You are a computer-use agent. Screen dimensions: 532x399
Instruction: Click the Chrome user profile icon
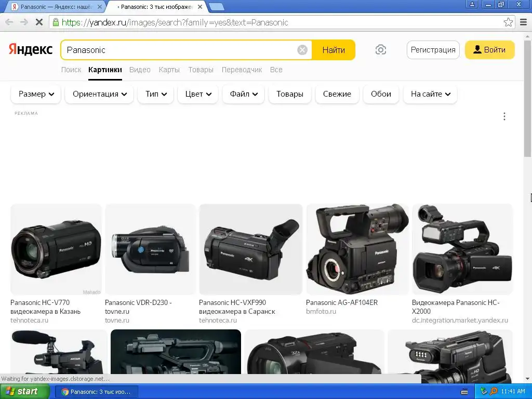pyautogui.click(x=472, y=4)
